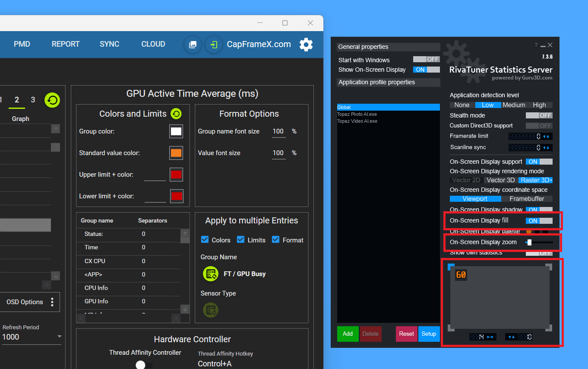Click the horizontal OSD position left-right arrows
The height and width of the screenshot is (369, 588).
490,337
